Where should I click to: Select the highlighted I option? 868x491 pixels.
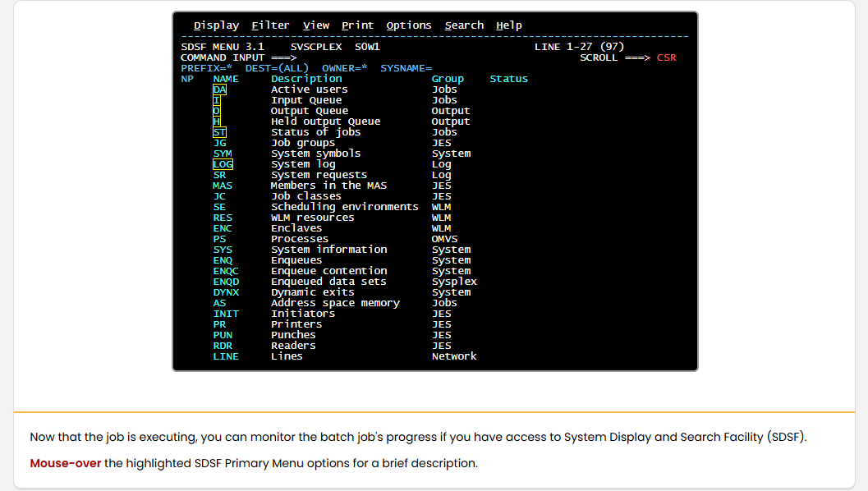(x=217, y=100)
